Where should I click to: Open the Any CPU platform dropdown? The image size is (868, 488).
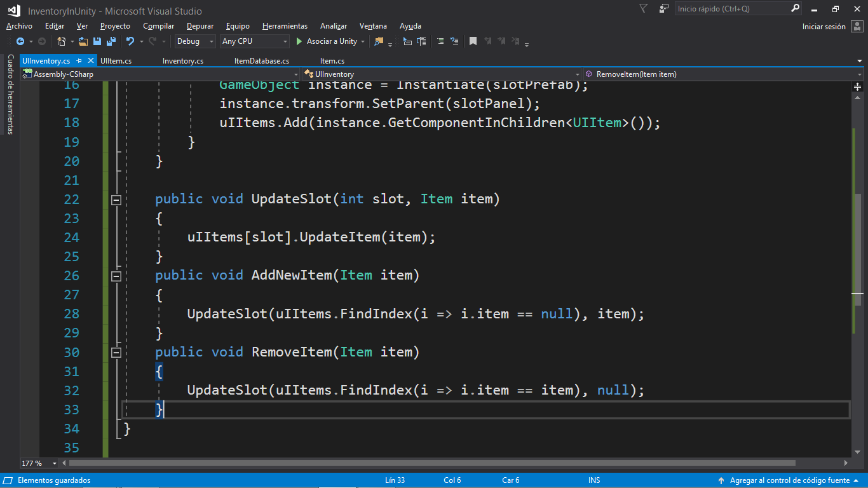(254, 41)
